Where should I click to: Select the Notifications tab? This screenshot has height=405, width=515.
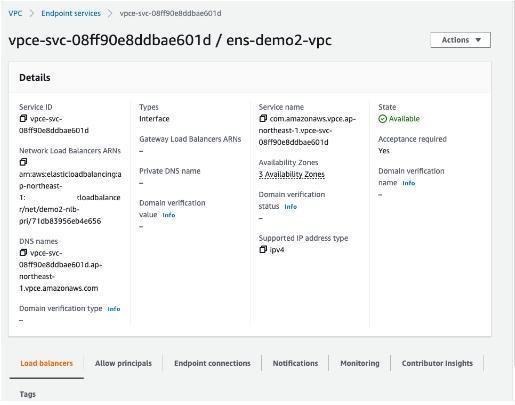pos(295,363)
